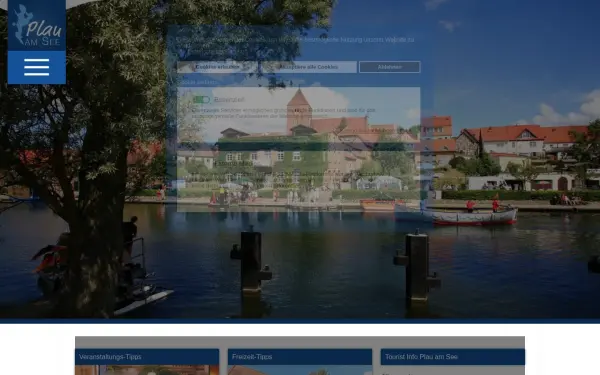Click the Ablehnen cookie button
Screen dimensions: 600x375
[390, 67]
